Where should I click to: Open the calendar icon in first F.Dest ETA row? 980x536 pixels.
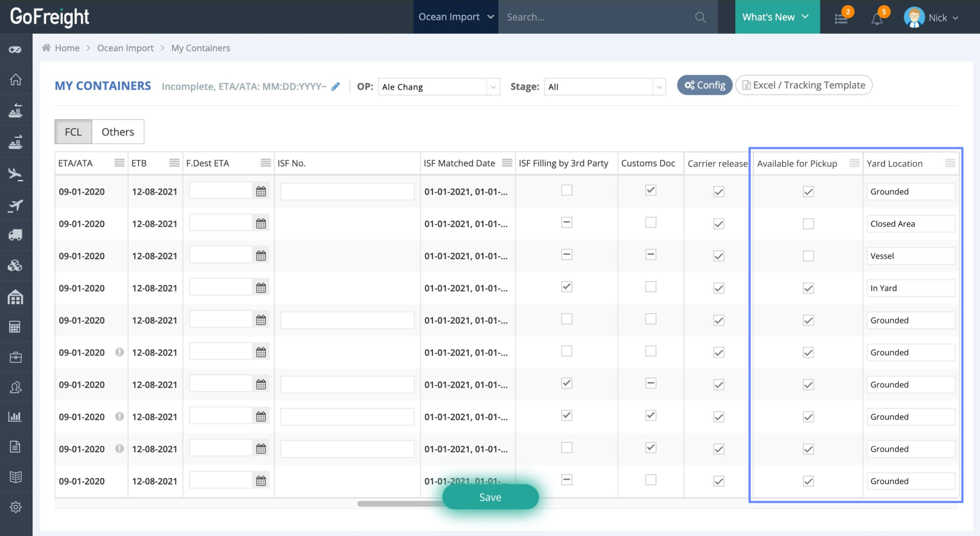261,191
